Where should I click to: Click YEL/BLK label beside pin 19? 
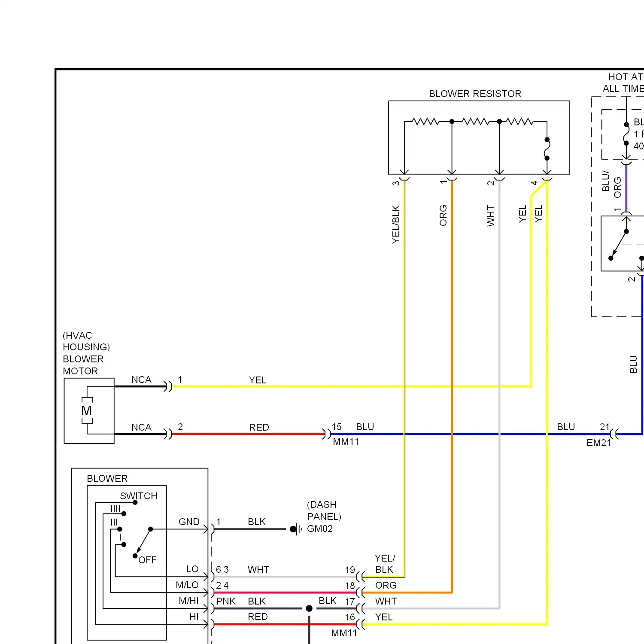click(x=385, y=564)
